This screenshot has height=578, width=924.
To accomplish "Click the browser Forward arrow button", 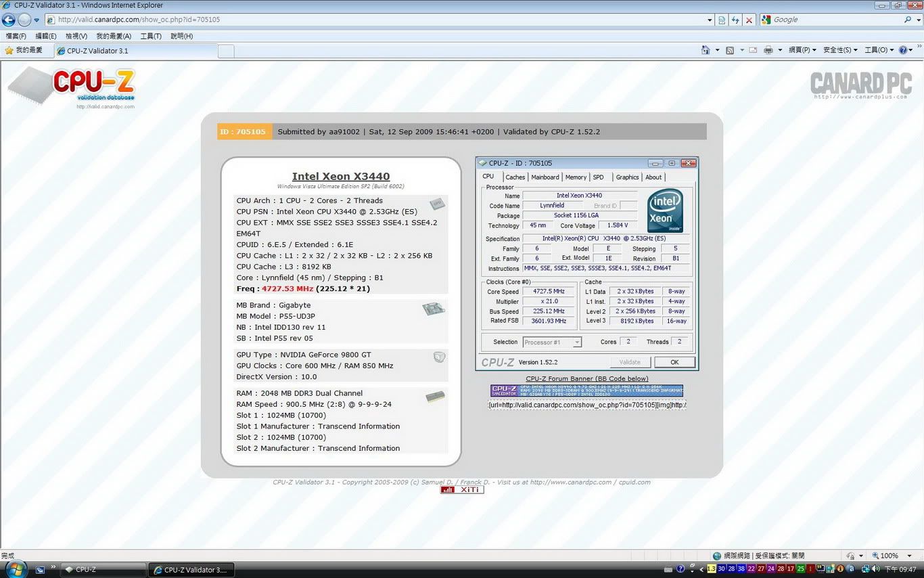I will [x=24, y=20].
